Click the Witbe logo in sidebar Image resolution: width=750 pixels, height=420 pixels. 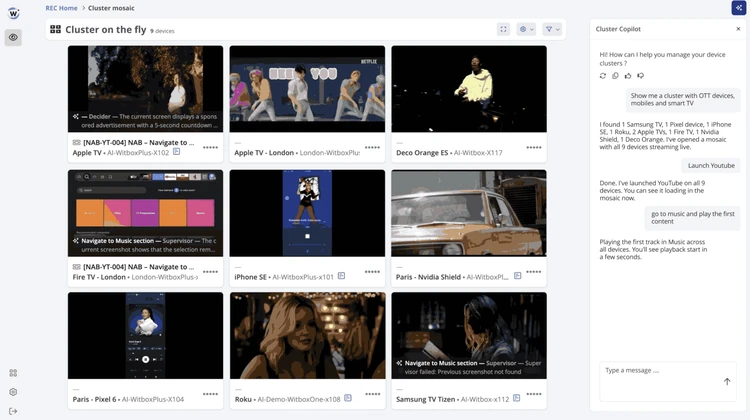pyautogui.click(x=13, y=13)
